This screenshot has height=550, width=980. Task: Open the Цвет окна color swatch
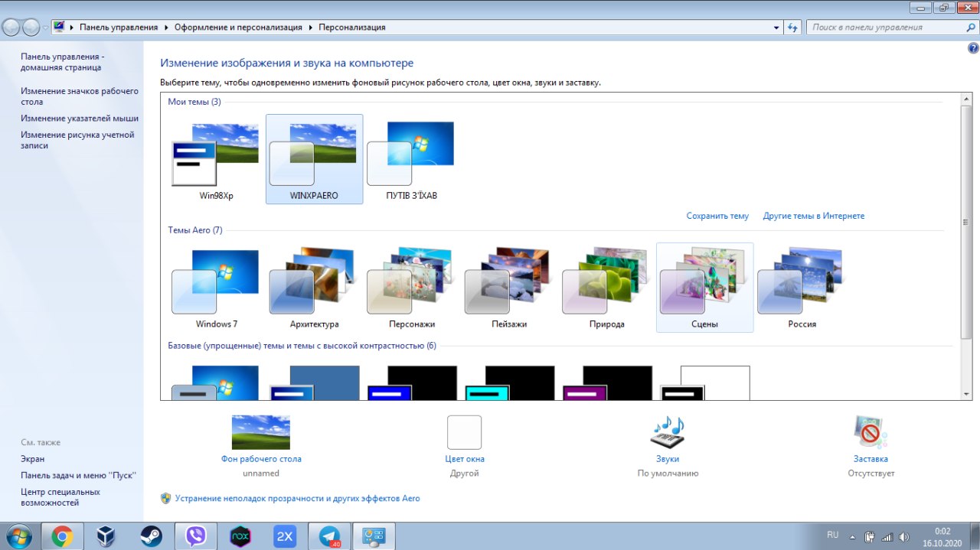point(465,432)
